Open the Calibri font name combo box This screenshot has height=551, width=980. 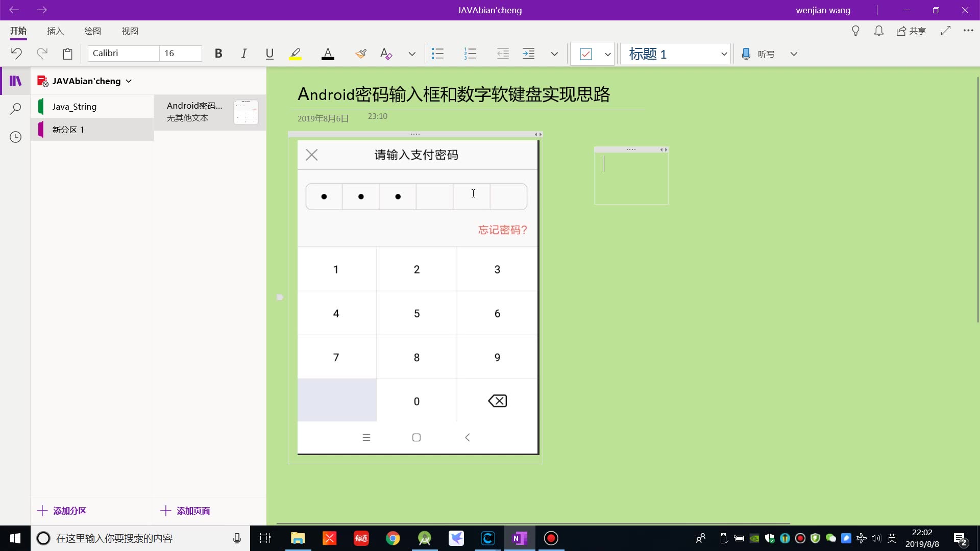click(122, 53)
